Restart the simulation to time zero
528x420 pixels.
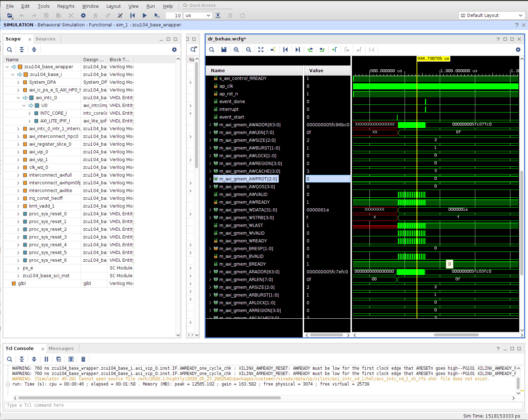click(x=133, y=15)
